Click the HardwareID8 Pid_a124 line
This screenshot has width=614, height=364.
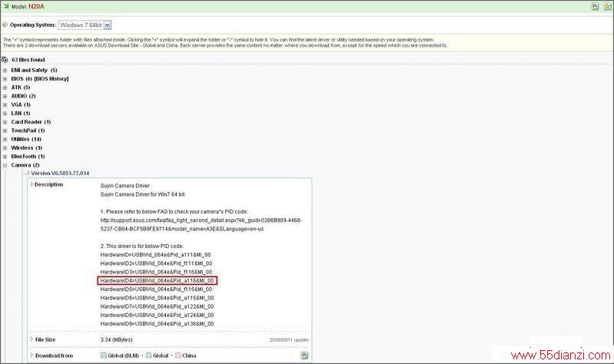click(x=157, y=315)
